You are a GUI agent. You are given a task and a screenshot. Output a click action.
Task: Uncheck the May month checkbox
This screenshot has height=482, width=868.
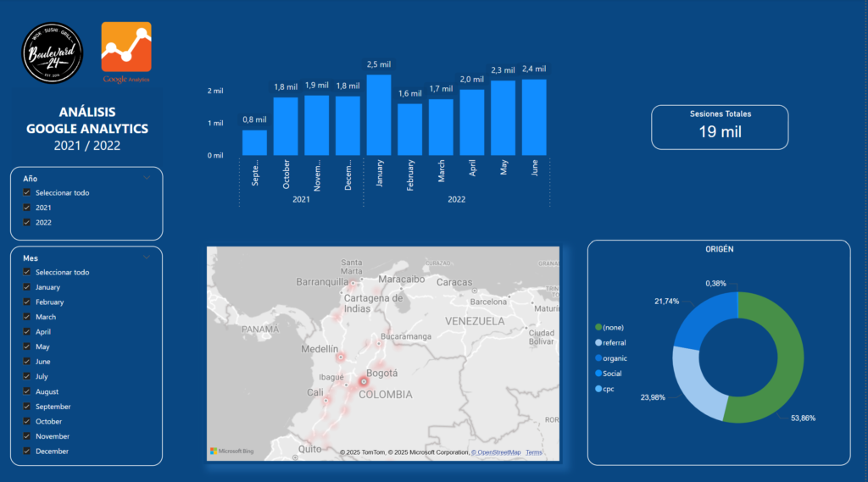[26, 347]
